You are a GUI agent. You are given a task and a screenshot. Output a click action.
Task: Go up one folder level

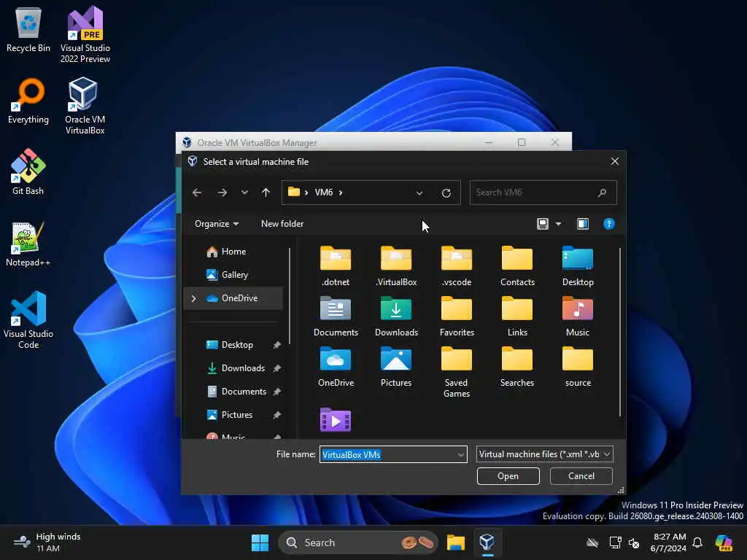pos(266,192)
